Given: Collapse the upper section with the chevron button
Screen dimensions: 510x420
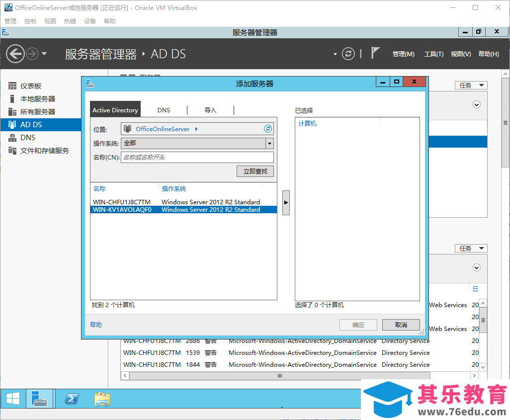Looking at the screenshot, I should (x=477, y=104).
